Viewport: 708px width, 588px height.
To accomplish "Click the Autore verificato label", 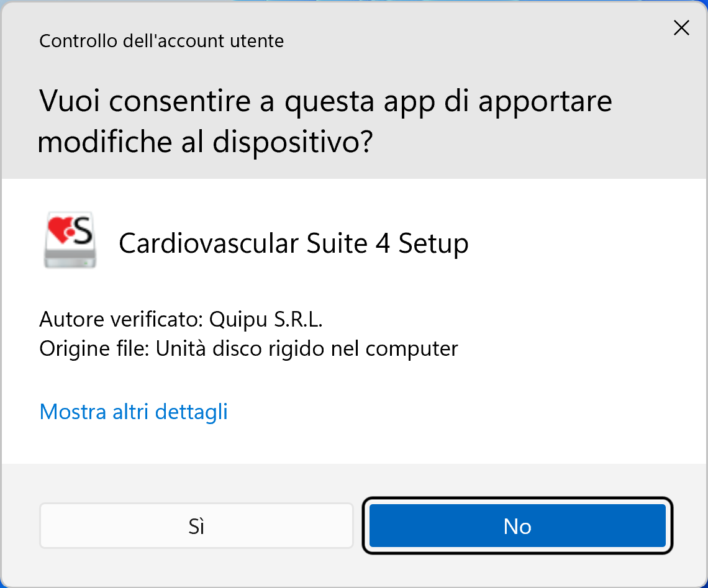I will [x=121, y=319].
